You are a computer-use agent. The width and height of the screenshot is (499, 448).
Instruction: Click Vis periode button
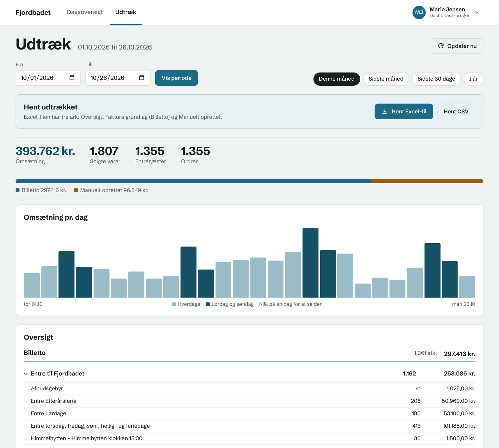point(177,78)
